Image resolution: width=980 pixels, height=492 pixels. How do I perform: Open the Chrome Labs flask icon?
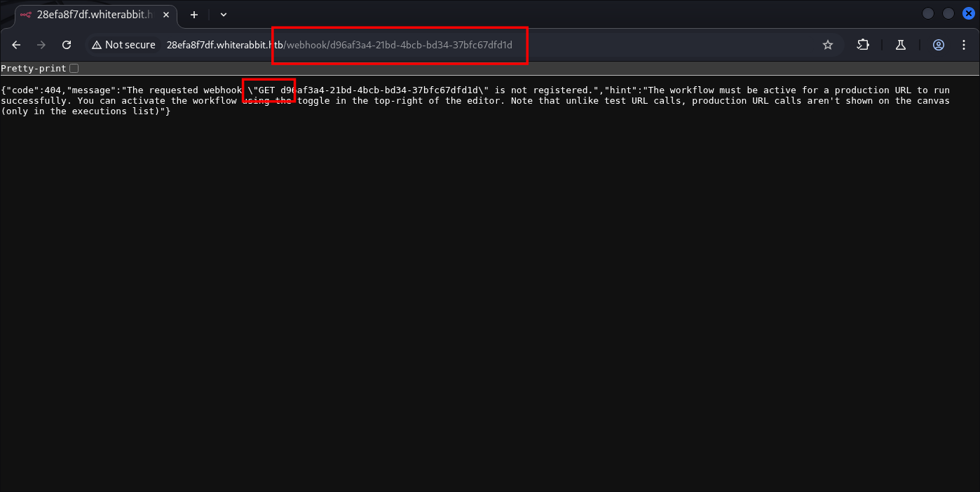coord(901,45)
